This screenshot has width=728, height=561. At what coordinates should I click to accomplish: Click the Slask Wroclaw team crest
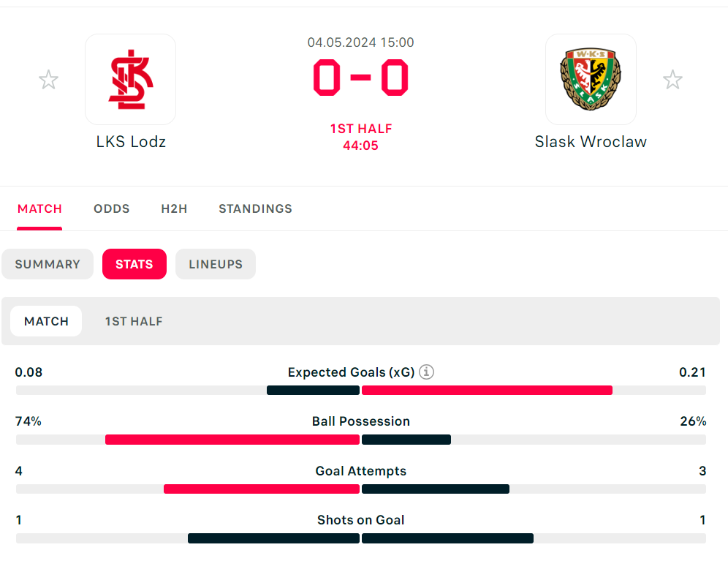point(591,79)
